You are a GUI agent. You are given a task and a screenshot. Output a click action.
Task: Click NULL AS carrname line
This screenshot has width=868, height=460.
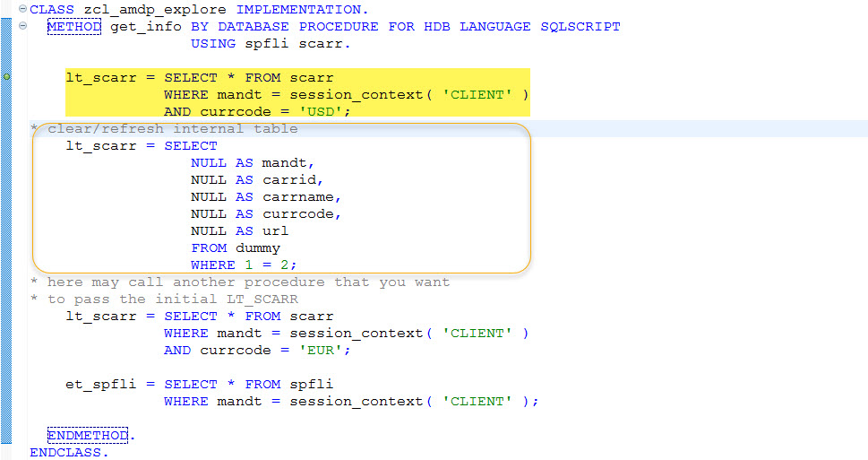(x=266, y=196)
